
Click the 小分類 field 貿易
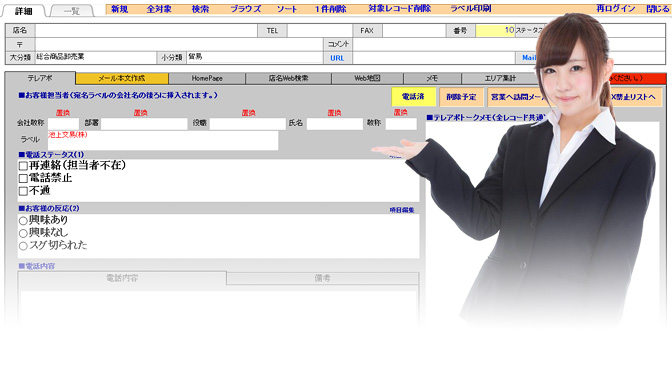[x=255, y=57]
